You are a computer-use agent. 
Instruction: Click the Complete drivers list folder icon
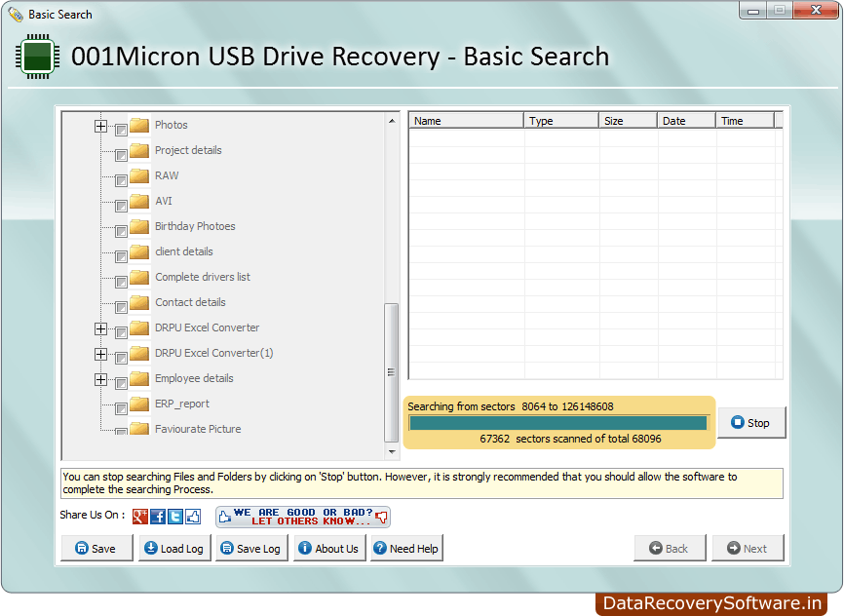[139, 277]
